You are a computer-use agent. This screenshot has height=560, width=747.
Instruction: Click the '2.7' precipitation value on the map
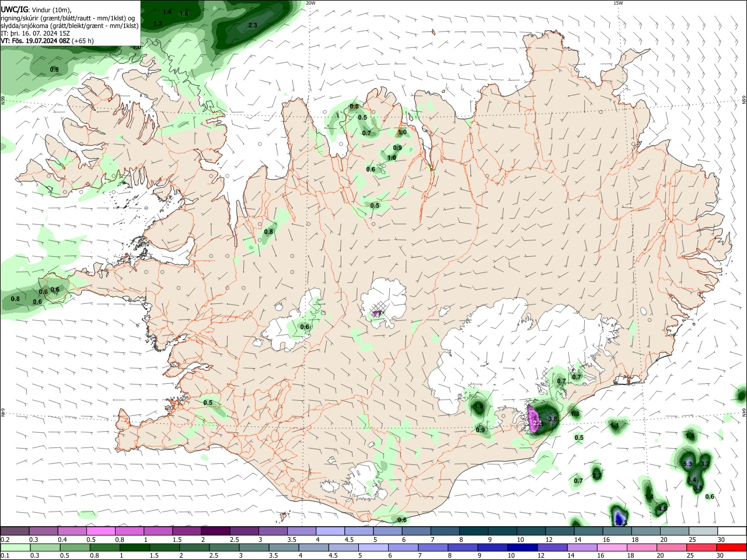[x=596, y=475]
